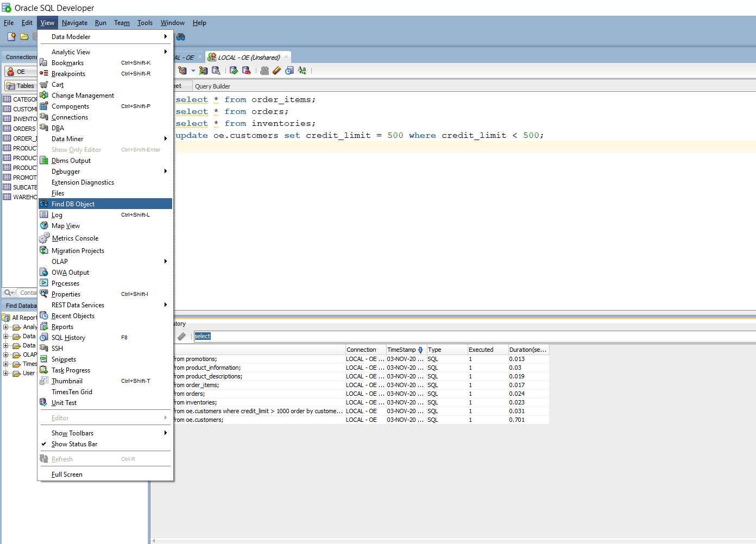Open the dropdown arrow next to Explain Plan

click(193, 71)
